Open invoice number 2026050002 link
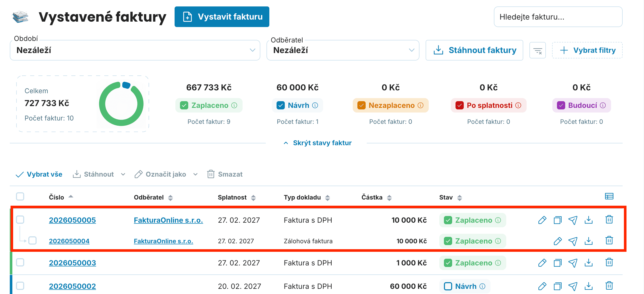The image size is (644, 294). (x=72, y=286)
